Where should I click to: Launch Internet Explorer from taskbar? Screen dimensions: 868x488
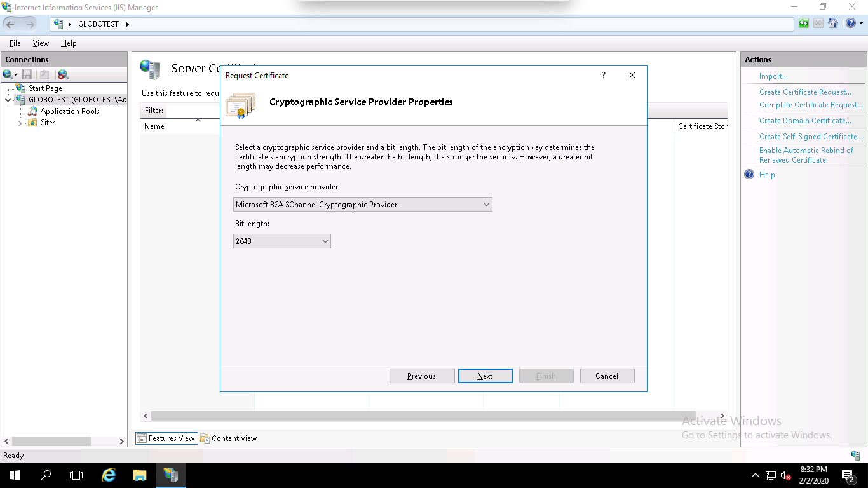(x=109, y=475)
